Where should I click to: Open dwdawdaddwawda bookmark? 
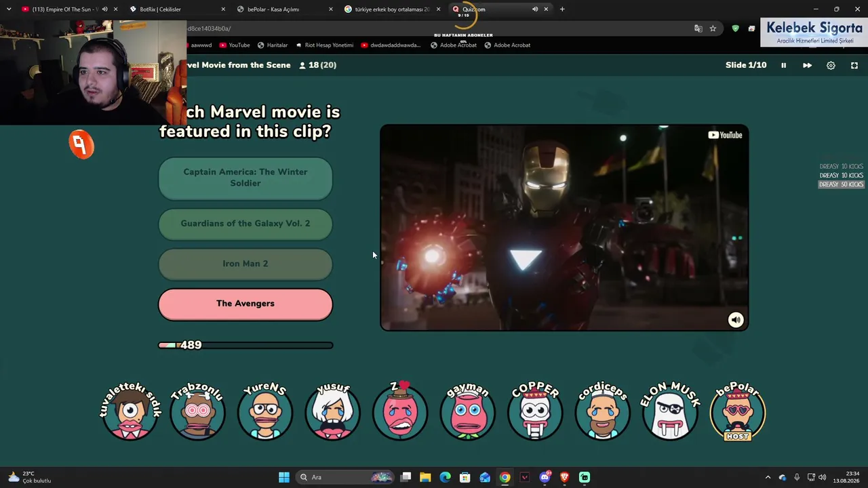point(391,45)
